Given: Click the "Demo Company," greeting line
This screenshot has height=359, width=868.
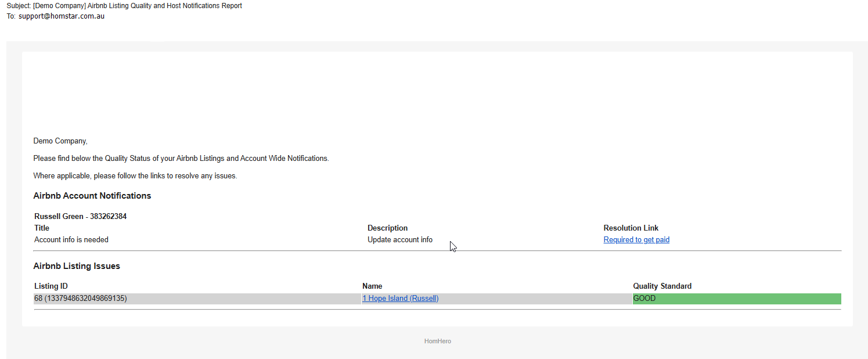Looking at the screenshot, I should (60, 141).
